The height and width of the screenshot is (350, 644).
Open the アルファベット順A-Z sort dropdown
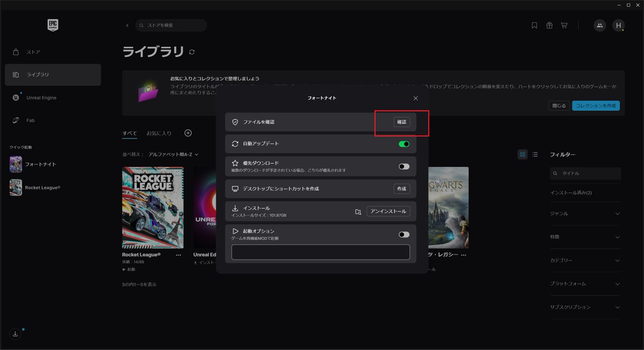click(173, 155)
